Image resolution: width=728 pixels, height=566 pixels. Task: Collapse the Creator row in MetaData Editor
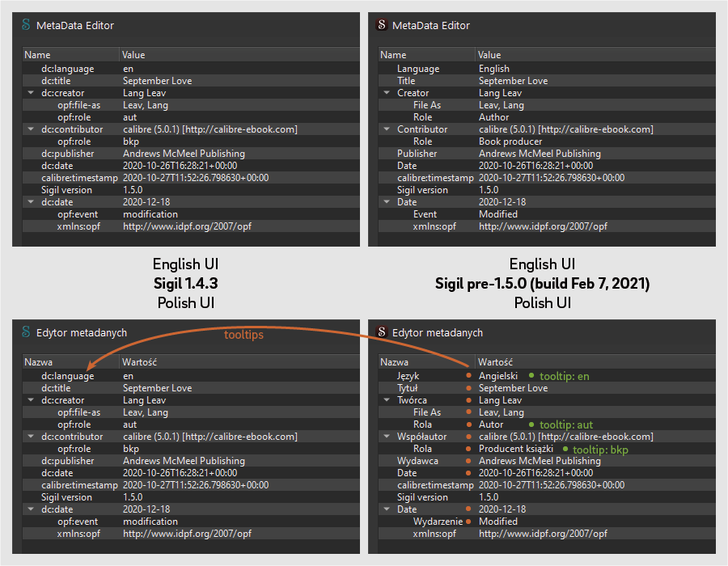click(x=387, y=93)
